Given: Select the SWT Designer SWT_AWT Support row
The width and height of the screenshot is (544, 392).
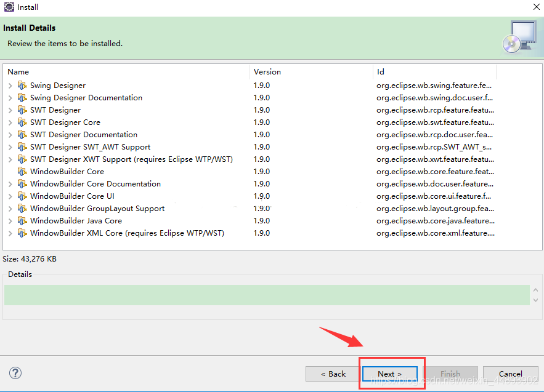Looking at the screenshot, I should coord(99,146).
